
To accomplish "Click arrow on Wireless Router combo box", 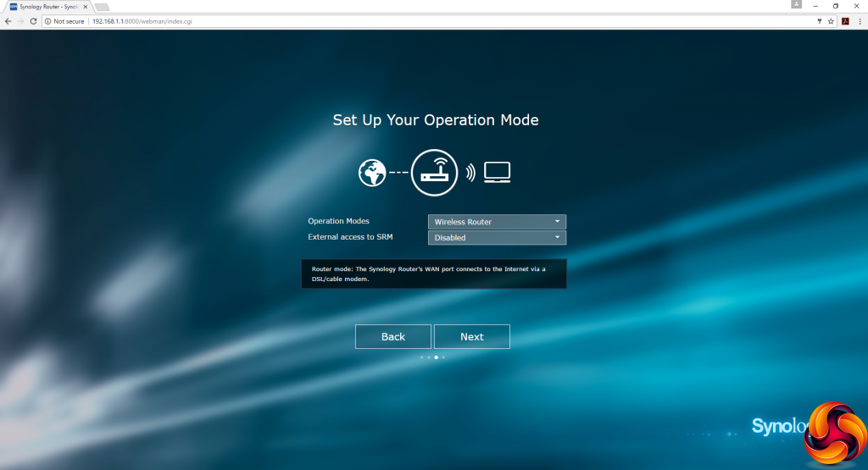I will click(x=558, y=222).
